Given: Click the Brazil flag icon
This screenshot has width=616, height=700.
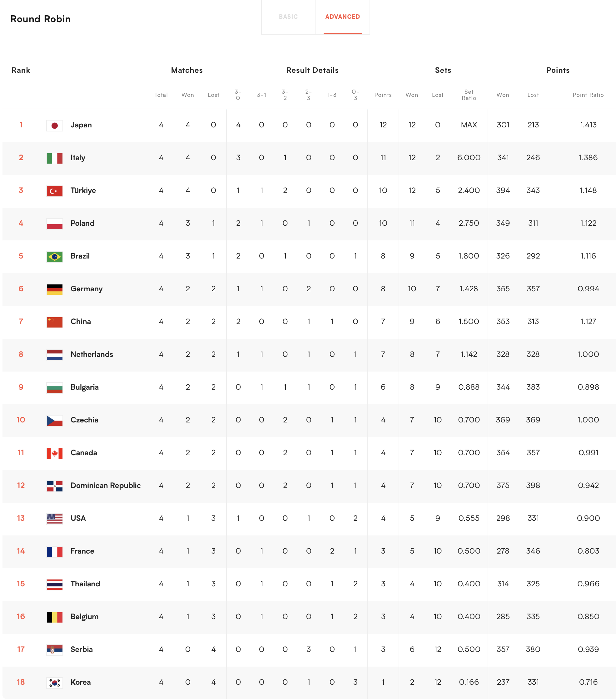Looking at the screenshot, I should [x=54, y=257].
